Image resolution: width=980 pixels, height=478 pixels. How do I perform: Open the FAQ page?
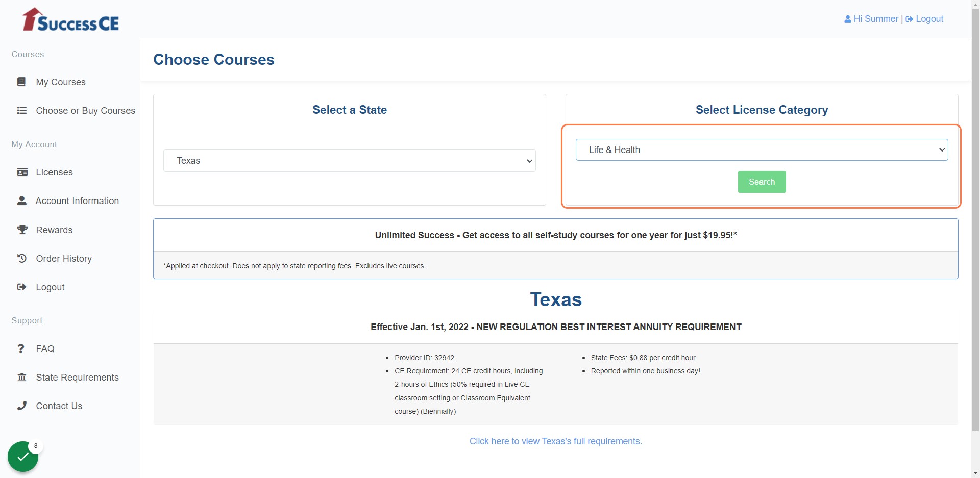(x=45, y=349)
